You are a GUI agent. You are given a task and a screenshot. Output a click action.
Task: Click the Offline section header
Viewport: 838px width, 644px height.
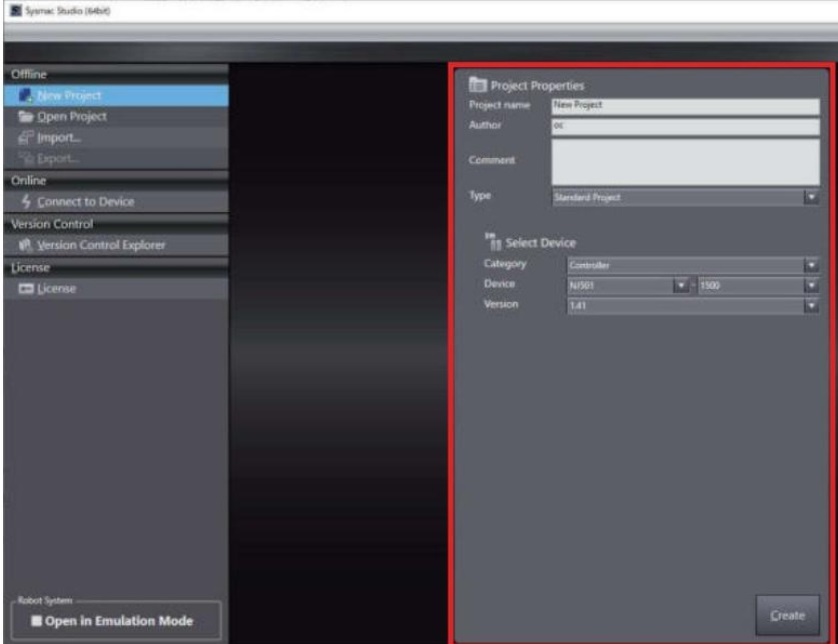(116, 74)
